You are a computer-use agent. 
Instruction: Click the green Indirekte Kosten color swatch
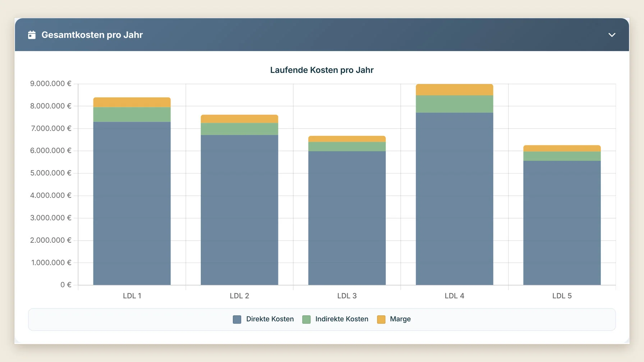(306, 319)
